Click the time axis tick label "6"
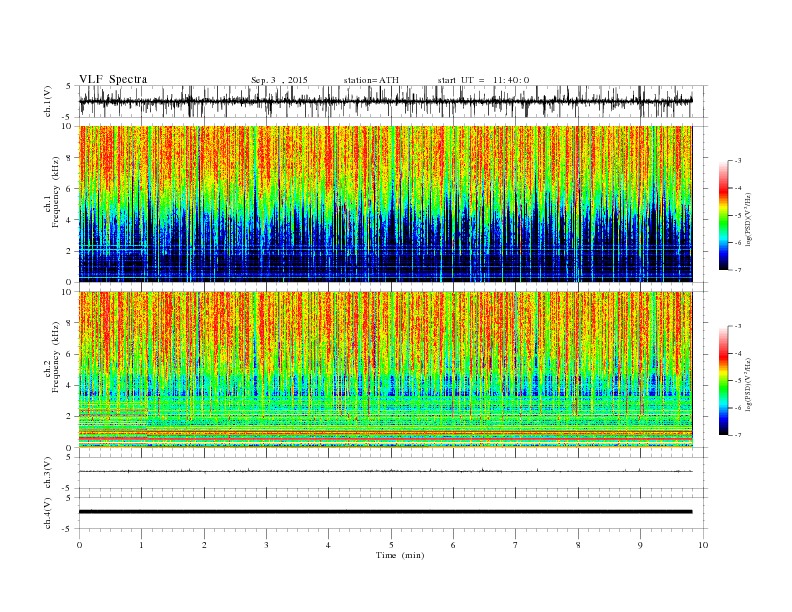 pyautogui.click(x=453, y=545)
